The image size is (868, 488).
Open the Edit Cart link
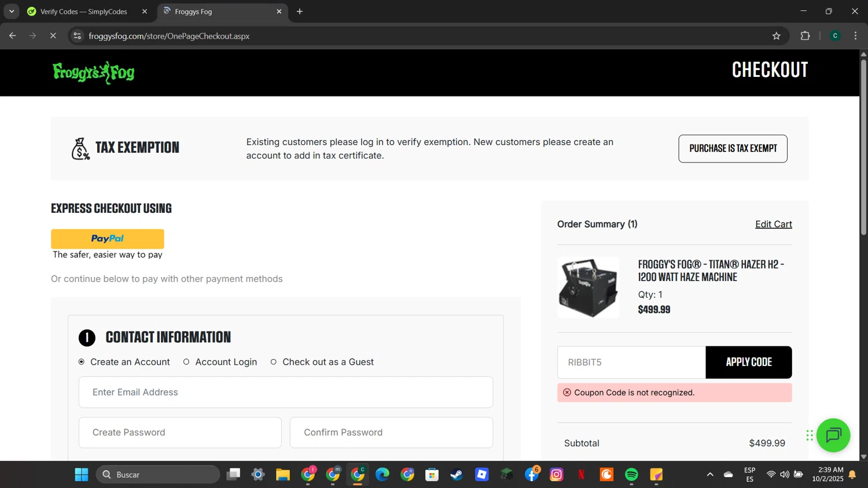click(773, 224)
